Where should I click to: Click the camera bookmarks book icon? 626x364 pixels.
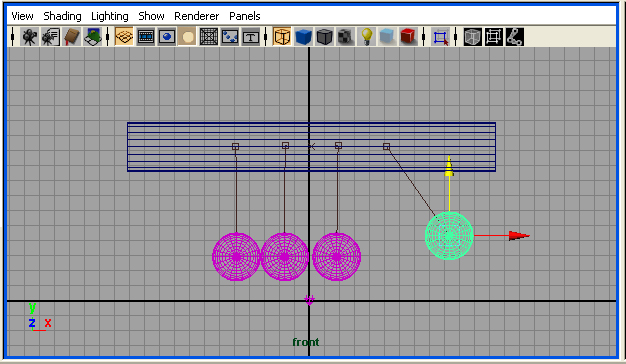pos(72,37)
